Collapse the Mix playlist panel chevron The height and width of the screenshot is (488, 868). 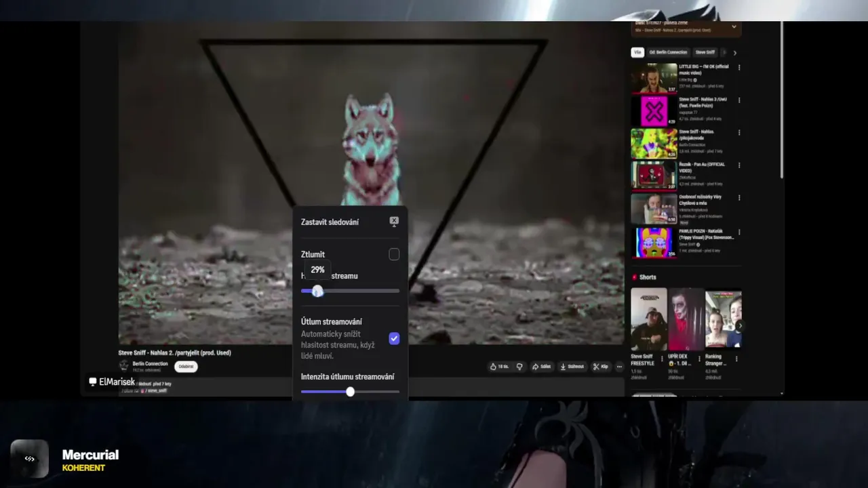pos(734,27)
